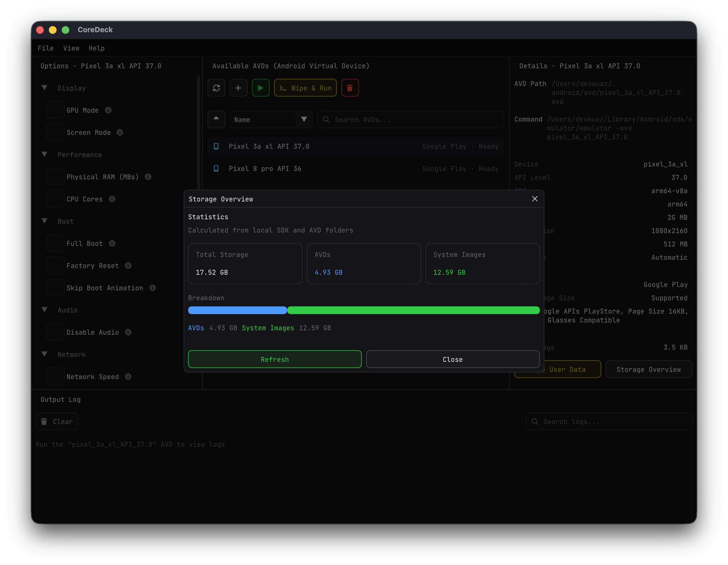Click the Total Storage card
The width and height of the screenshot is (728, 565).
[245, 264]
